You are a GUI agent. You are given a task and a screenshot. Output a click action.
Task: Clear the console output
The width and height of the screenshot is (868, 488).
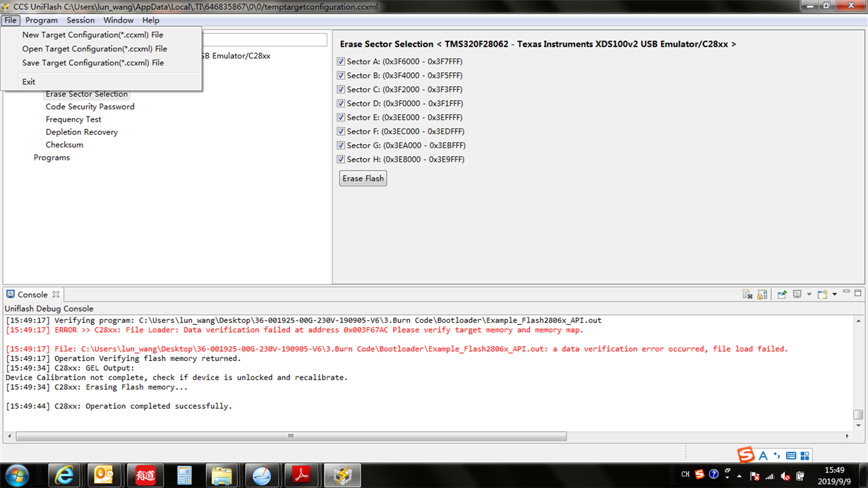pos(747,294)
